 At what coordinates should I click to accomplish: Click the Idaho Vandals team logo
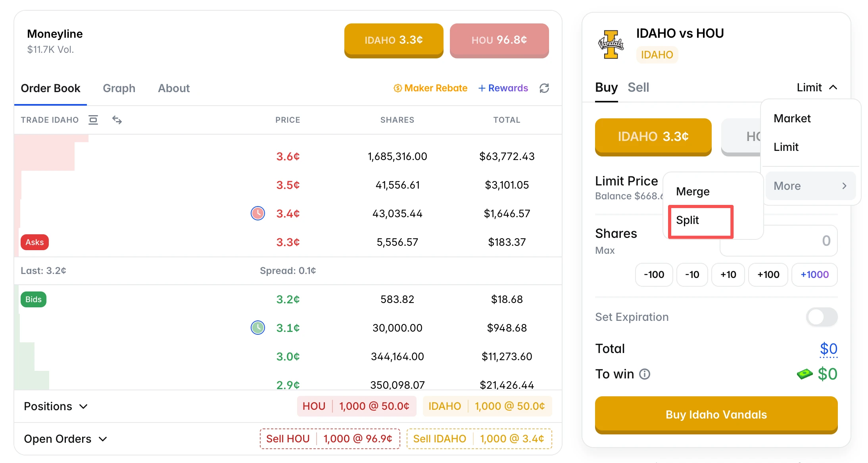[x=611, y=44]
